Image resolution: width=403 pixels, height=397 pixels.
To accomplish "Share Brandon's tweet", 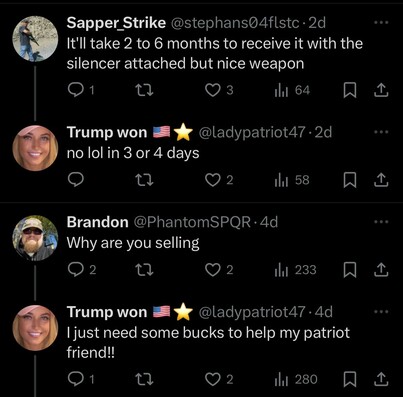I will (381, 270).
